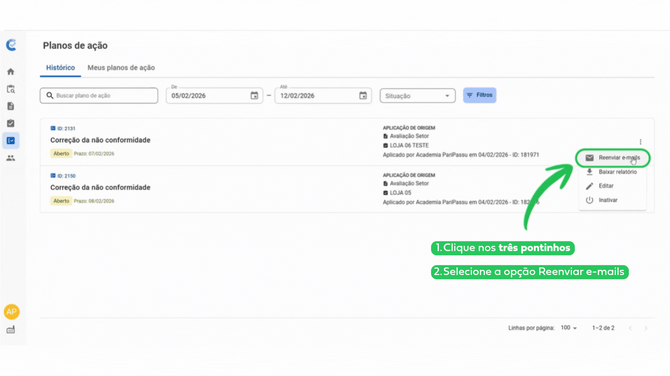Click the plan icon beside ID: 2150
The height and width of the screenshot is (376, 670).
(53, 176)
